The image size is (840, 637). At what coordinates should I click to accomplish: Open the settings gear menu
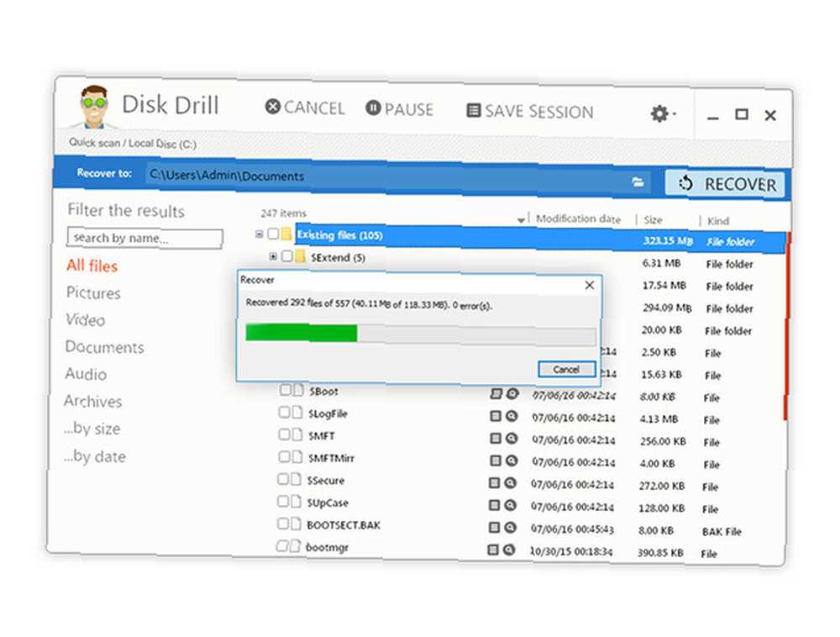pos(662,113)
